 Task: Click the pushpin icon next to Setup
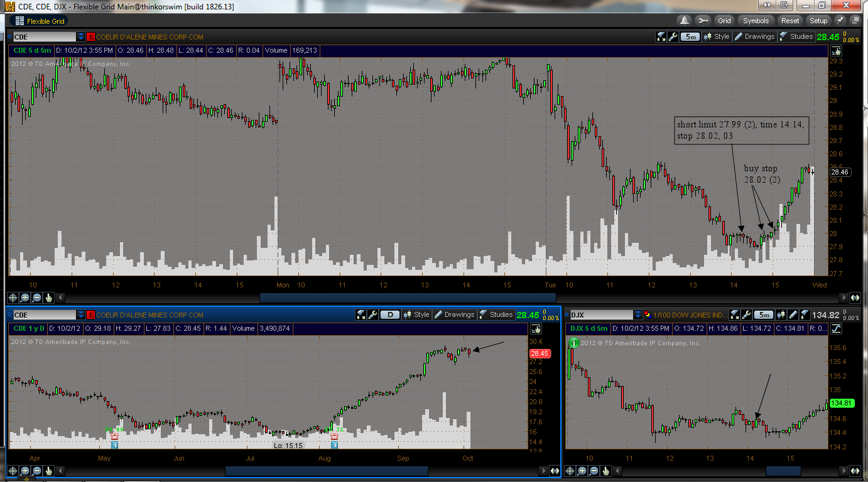[840, 21]
